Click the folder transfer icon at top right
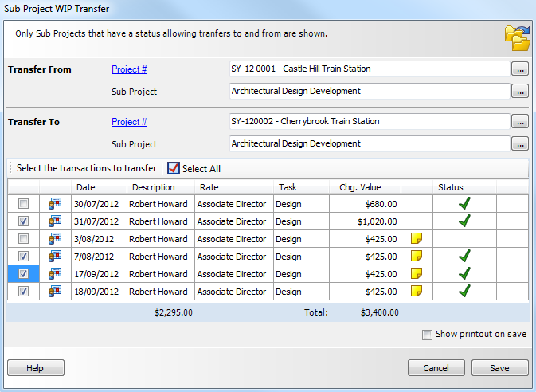The image size is (536, 392). (516, 38)
